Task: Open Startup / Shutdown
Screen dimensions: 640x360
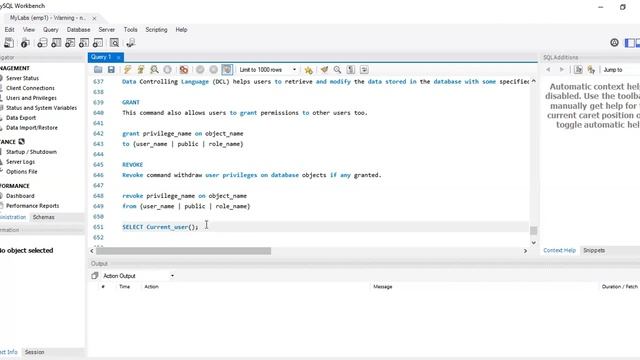Action: [x=31, y=152]
